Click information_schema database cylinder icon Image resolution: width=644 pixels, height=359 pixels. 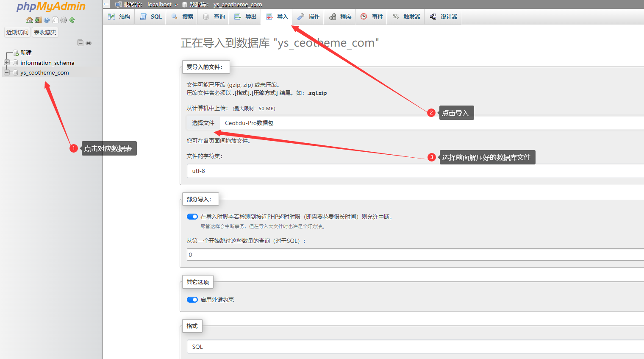coord(16,63)
